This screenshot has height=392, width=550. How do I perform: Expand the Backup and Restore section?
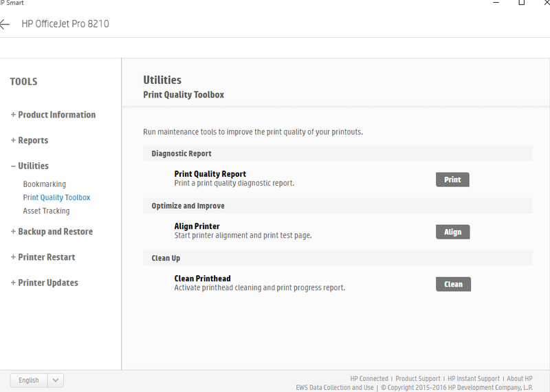point(52,232)
